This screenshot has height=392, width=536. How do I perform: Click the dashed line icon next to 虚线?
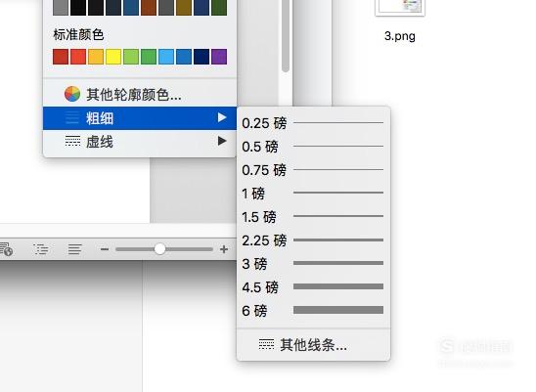pos(72,141)
